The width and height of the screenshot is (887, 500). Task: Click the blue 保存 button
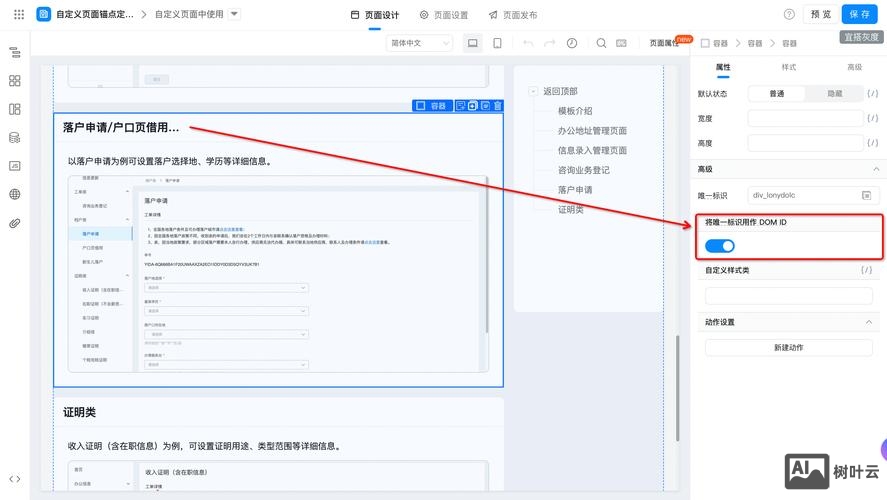tap(859, 15)
